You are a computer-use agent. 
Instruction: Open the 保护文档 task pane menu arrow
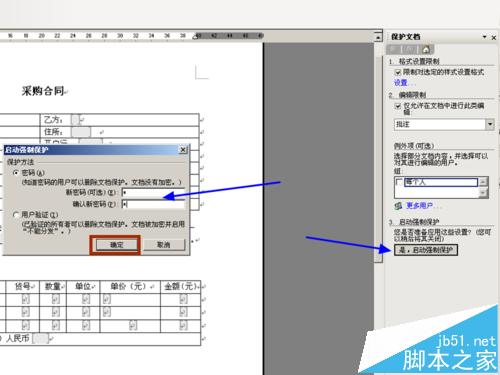485,37
